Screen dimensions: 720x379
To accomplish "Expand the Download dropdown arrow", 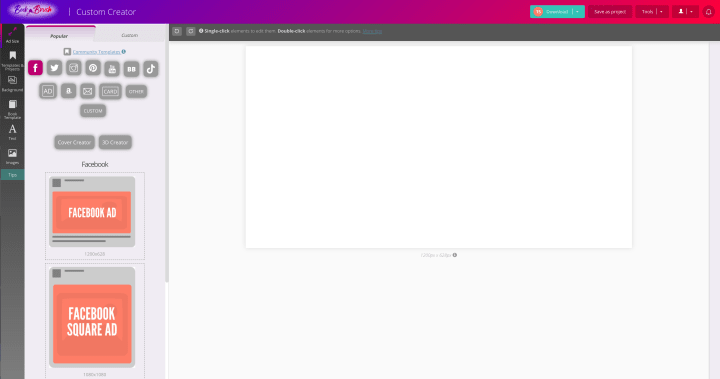I will pyautogui.click(x=578, y=11).
